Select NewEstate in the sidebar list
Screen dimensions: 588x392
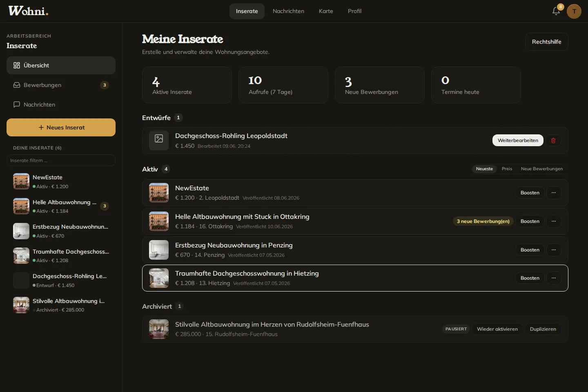click(61, 181)
